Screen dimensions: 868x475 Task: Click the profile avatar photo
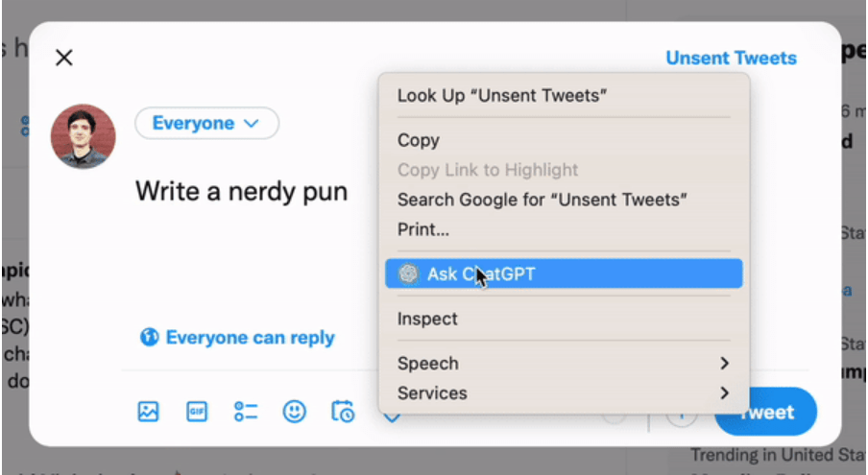83,136
